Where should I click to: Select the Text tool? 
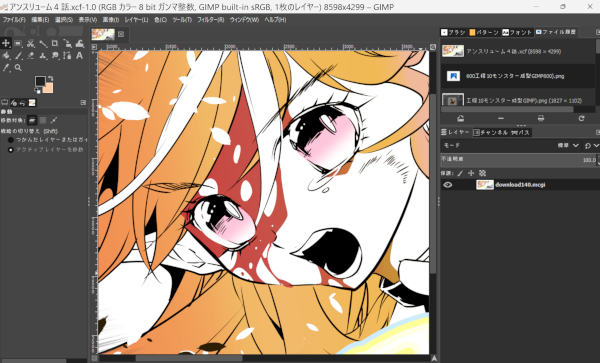click(x=79, y=55)
